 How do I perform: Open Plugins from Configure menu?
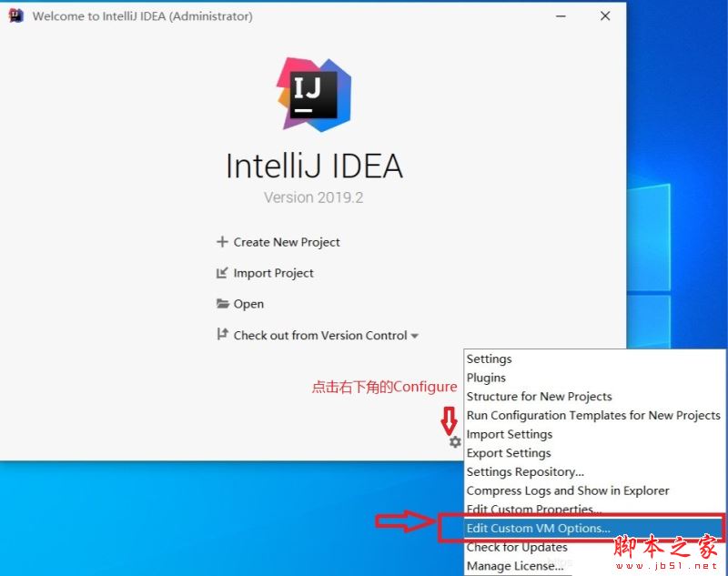pyautogui.click(x=594, y=378)
